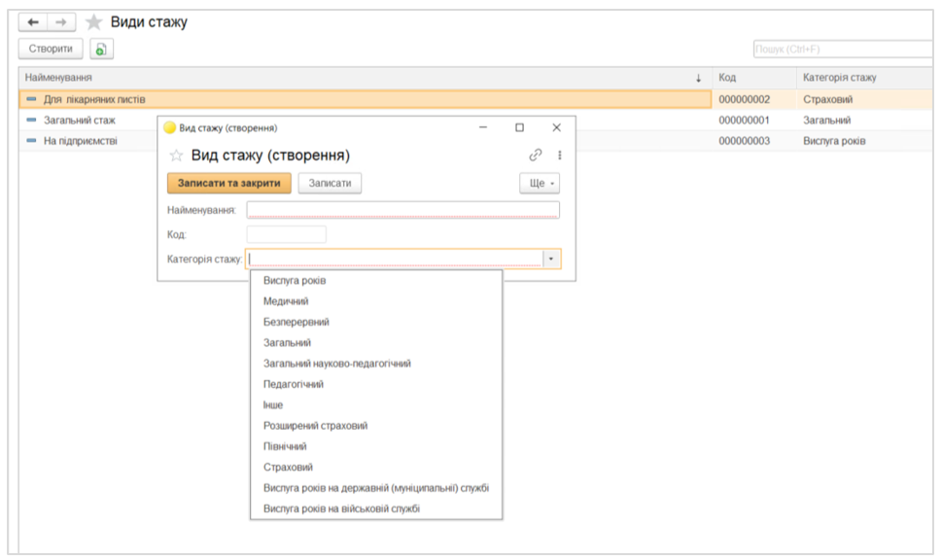Click the back navigation arrow

coord(33,21)
